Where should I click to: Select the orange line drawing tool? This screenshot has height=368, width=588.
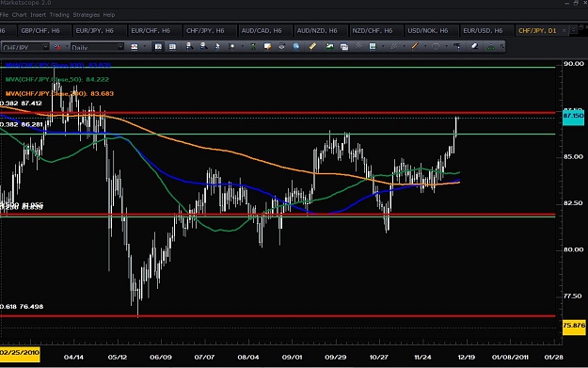(415, 46)
